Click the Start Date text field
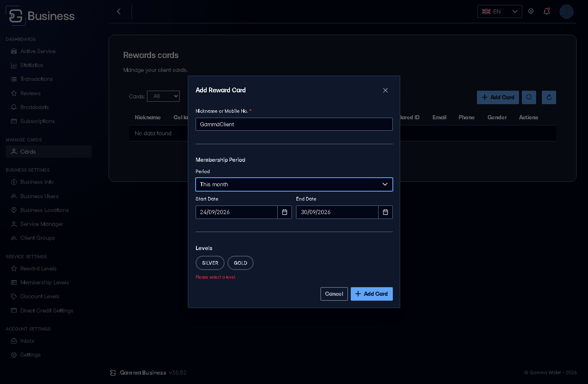 click(x=236, y=212)
